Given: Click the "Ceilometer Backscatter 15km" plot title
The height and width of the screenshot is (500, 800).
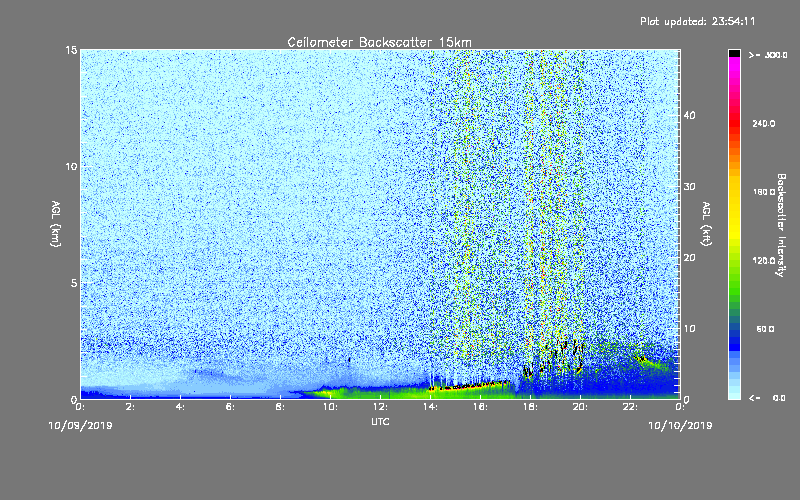Looking at the screenshot, I should (380, 42).
